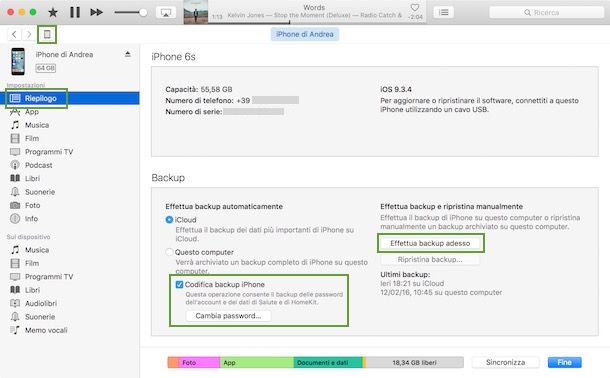Click the App storage bar segment

click(257, 362)
